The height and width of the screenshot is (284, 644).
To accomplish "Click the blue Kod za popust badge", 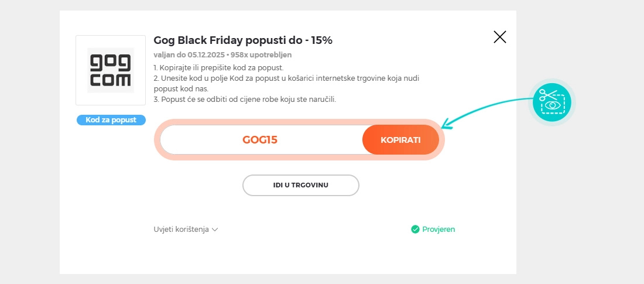I will 111,120.
